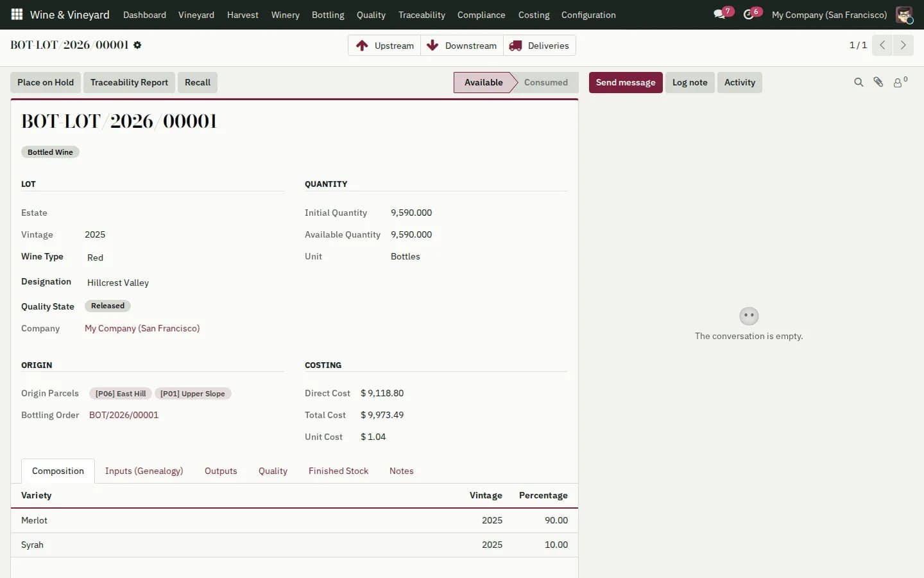Attach a file with paperclip icon
This screenshot has height=578, width=924.
pos(878,82)
